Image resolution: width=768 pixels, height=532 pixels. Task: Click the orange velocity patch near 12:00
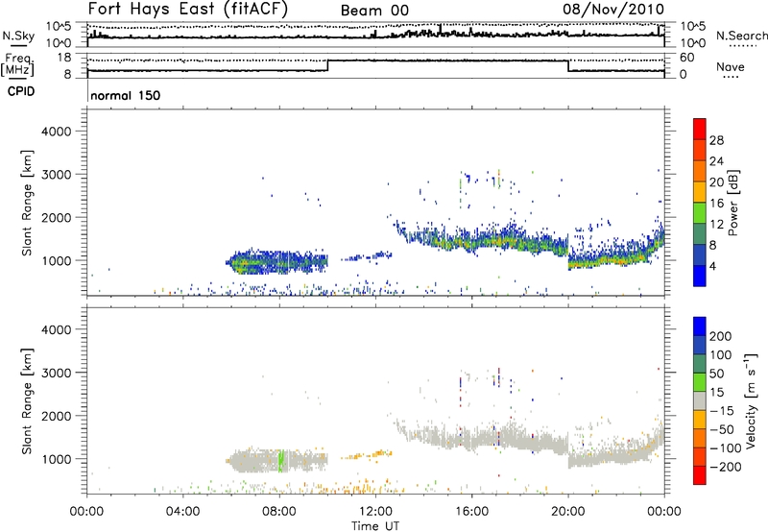368,455
